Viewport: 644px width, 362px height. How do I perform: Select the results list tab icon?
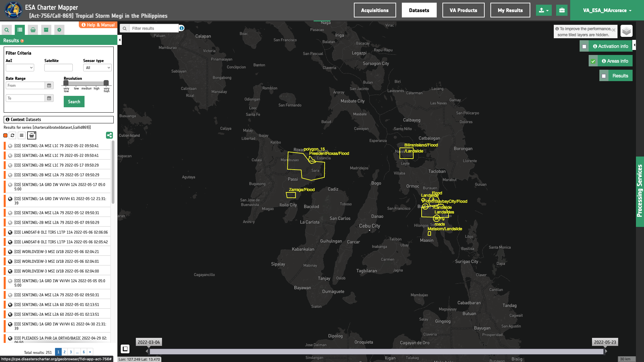coord(20,30)
